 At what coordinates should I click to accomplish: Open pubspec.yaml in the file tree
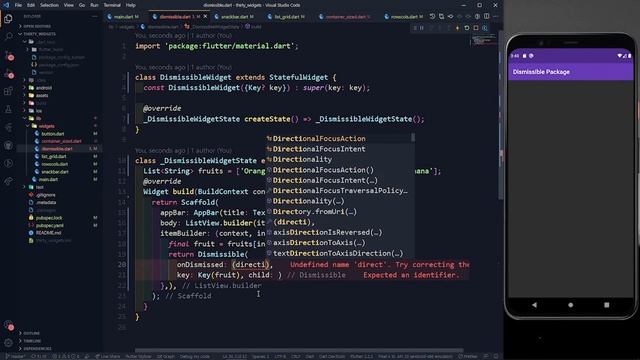(49, 225)
